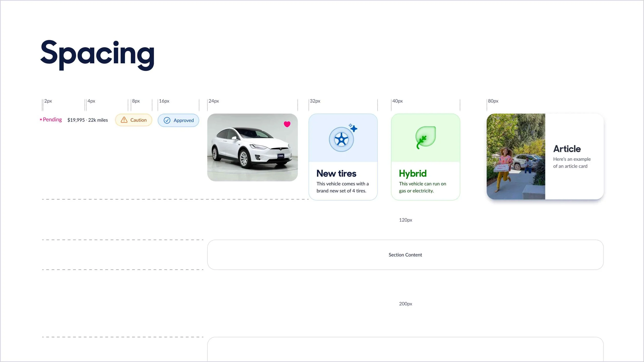Click the blue sparkle star icon
Image resolution: width=644 pixels, height=362 pixels.
pyautogui.click(x=354, y=128)
